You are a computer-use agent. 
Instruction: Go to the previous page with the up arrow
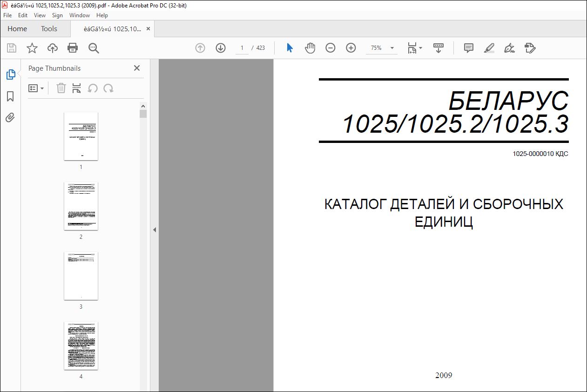tap(200, 48)
